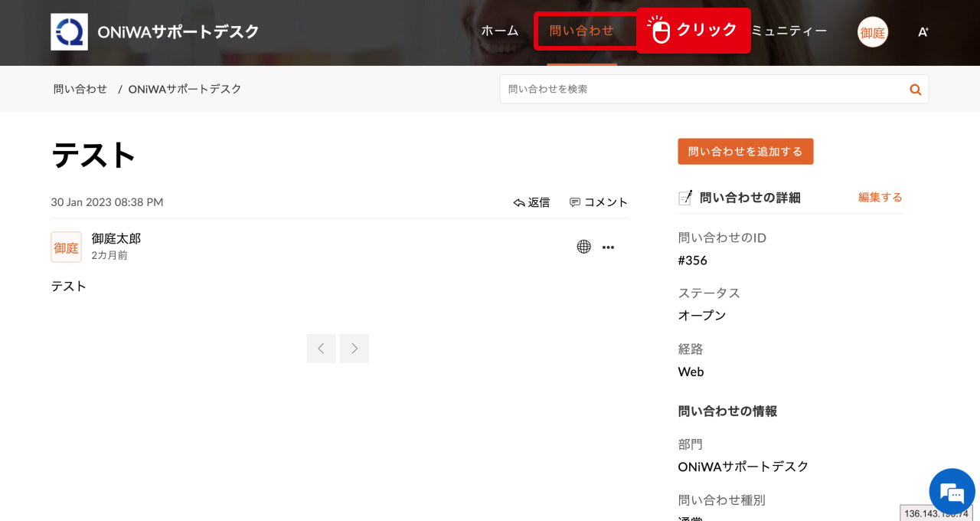The width and height of the screenshot is (980, 521).
Task: Go to previous ticket with left chevron
Action: (321, 349)
